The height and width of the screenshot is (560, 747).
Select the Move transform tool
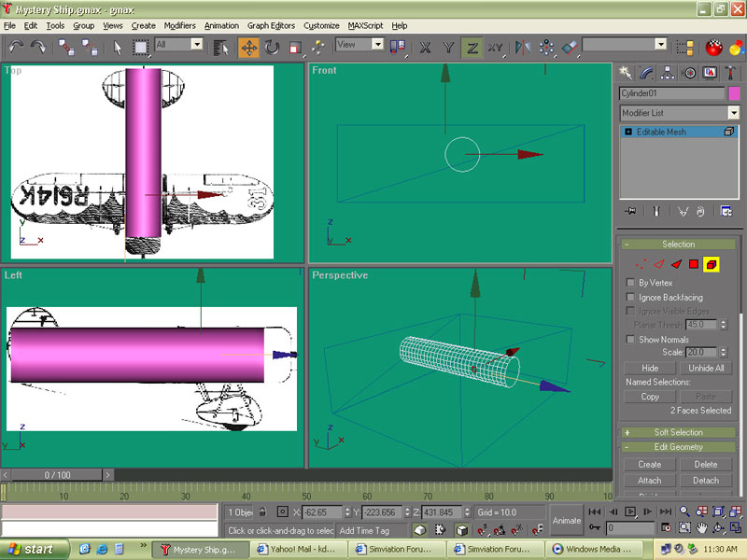[x=248, y=46]
